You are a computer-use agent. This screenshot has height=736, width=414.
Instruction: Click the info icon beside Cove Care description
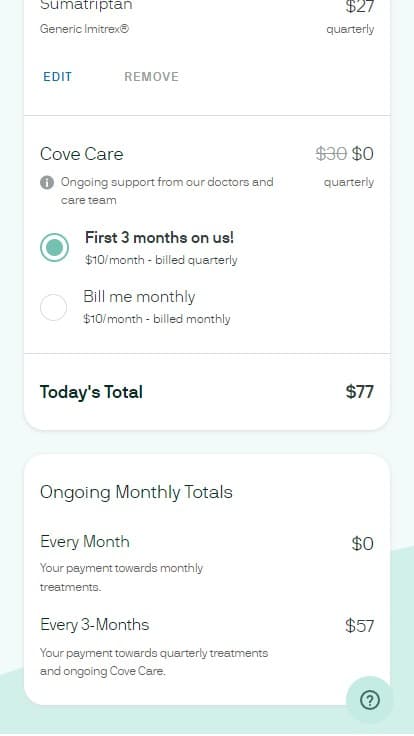pyautogui.click(x=46, y=182)
